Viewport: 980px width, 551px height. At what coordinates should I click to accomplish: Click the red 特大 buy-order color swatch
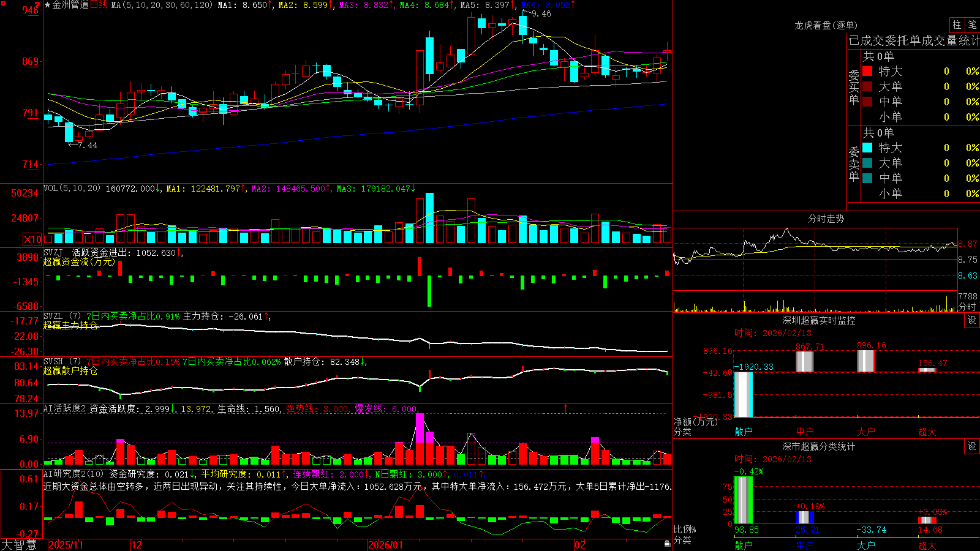[867, 71]
